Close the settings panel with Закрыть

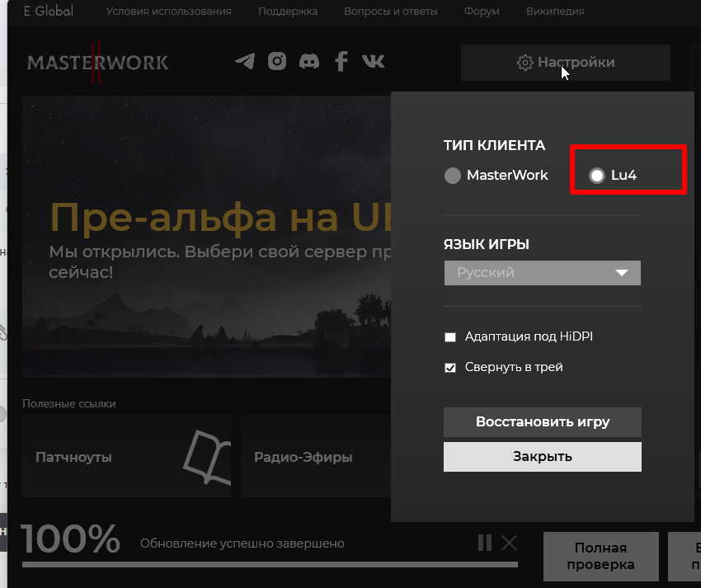pos(543,457)
